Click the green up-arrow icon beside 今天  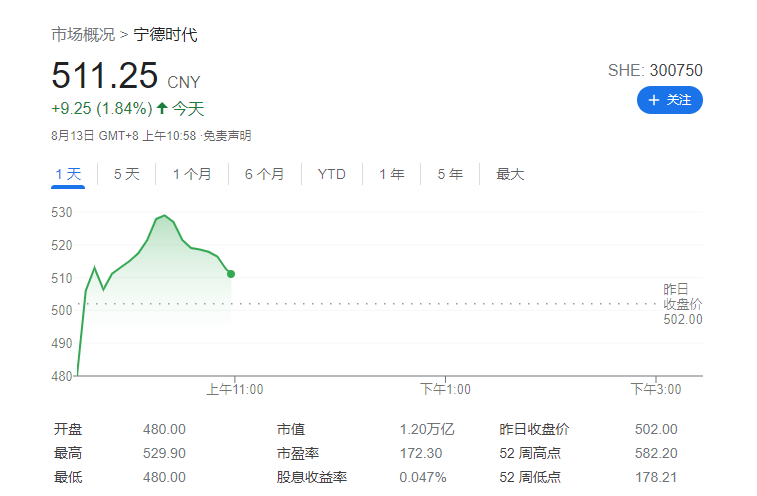pos(162,108)
